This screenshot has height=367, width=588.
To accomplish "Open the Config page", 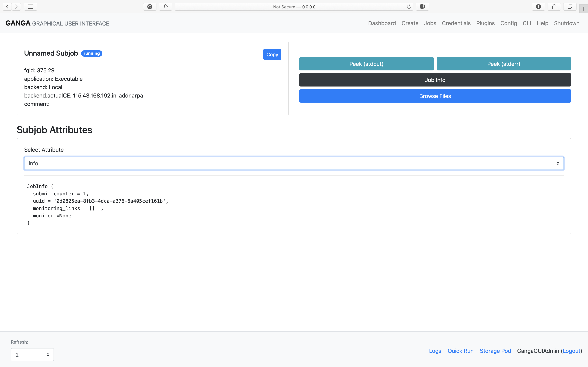I will point(509,23).
